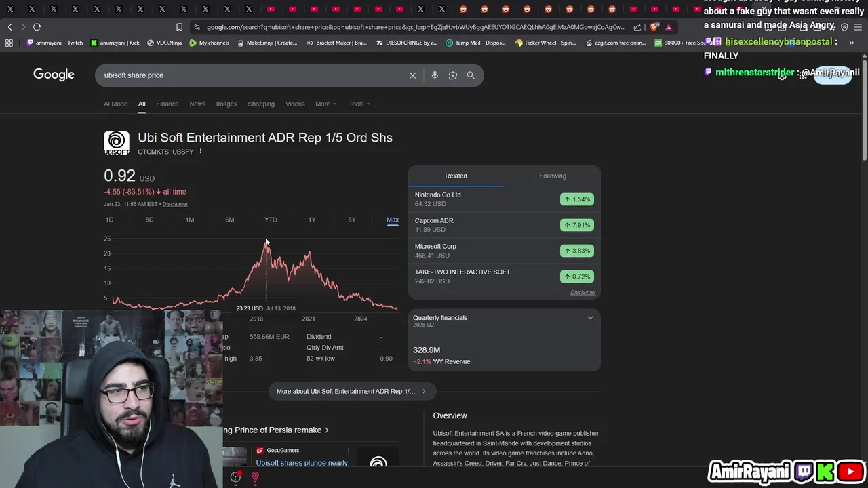Switch to the AI Mode tab
The height and width of the screenshot is (488, 868).
point(115,104)
